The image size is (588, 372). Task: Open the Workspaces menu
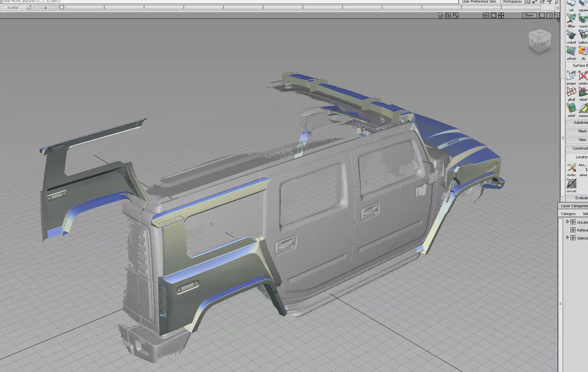[x=512, y=1]
